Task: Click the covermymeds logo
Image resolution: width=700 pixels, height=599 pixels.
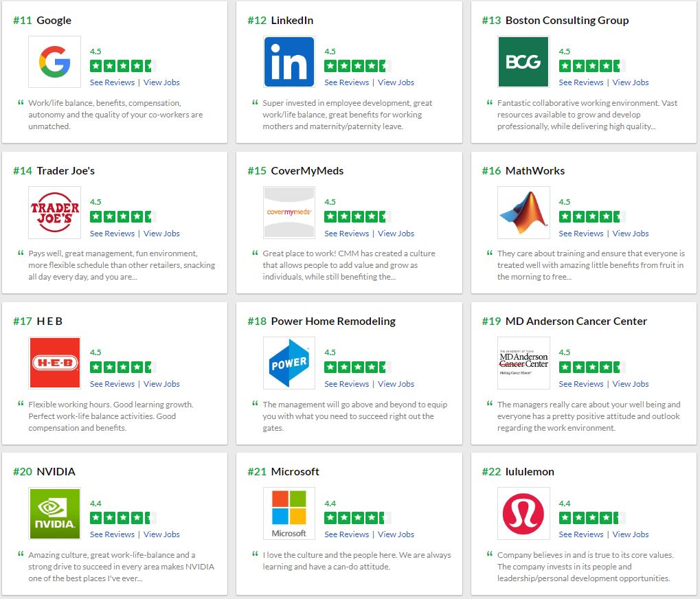Action: click(x=289, y=212)
